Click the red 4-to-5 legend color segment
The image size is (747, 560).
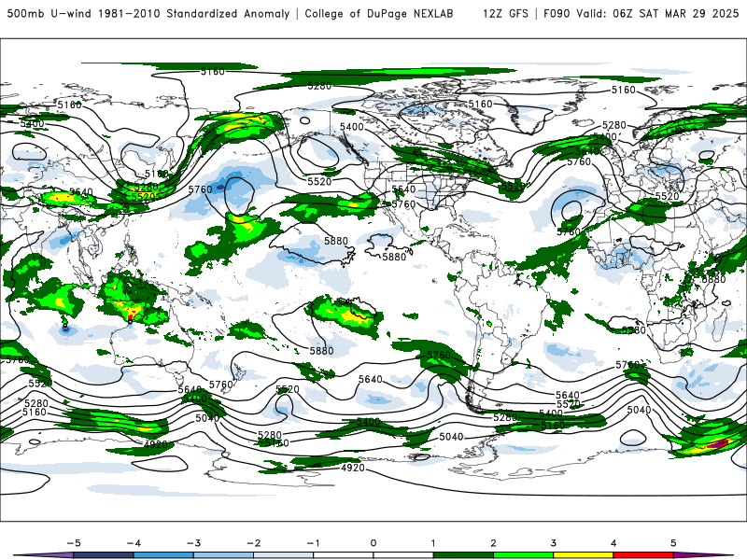point(642,555)
